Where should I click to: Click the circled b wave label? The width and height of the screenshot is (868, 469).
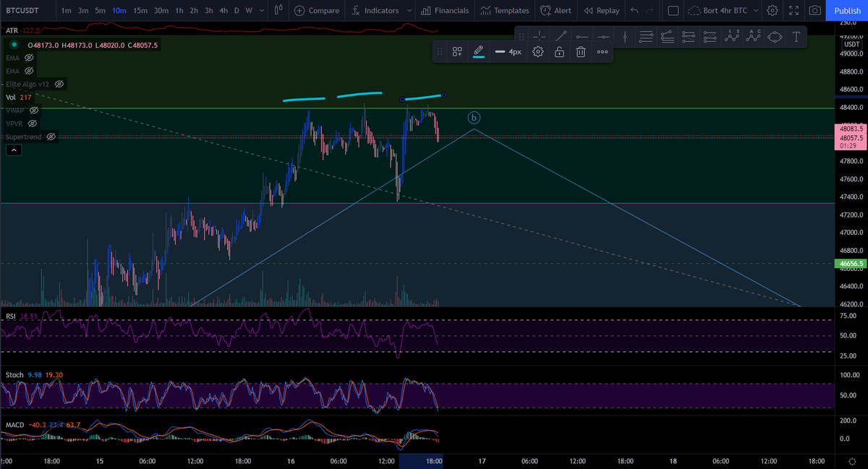click(x=474, y=118)
